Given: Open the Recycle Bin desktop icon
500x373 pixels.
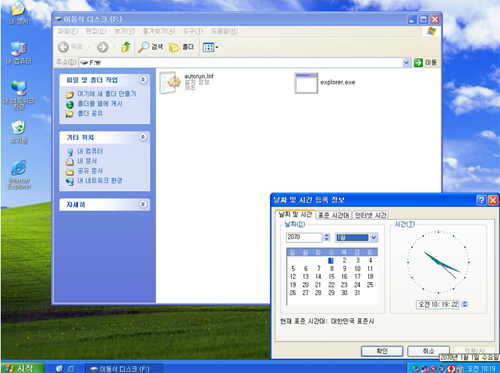Looking at the screenshot, I should [19, 132].
